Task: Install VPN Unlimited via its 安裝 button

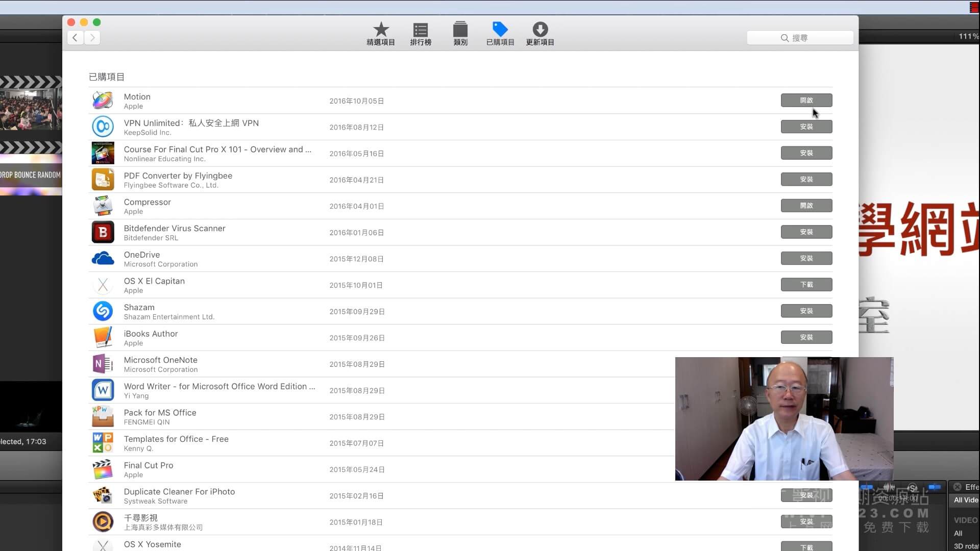Action: (x=806, y=127)
